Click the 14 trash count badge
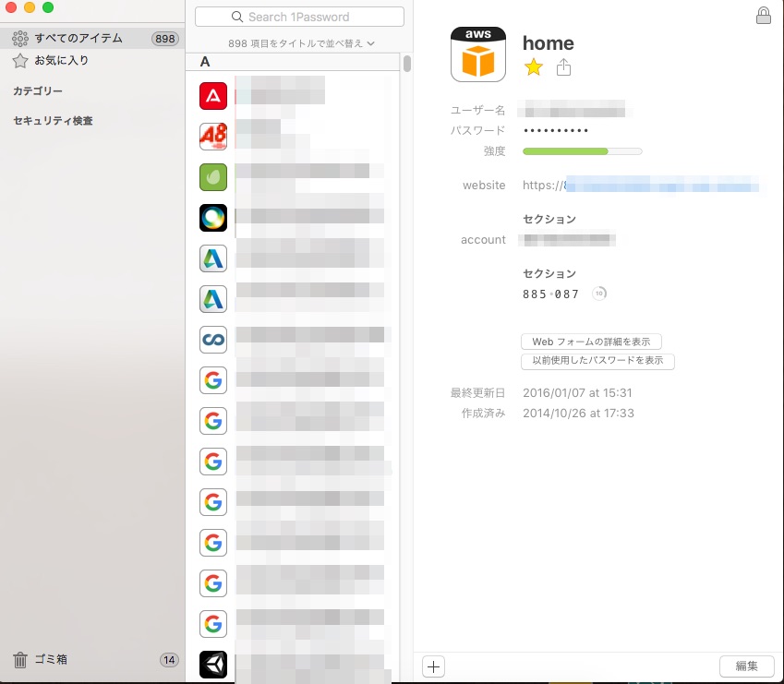 tap(169, 660)
